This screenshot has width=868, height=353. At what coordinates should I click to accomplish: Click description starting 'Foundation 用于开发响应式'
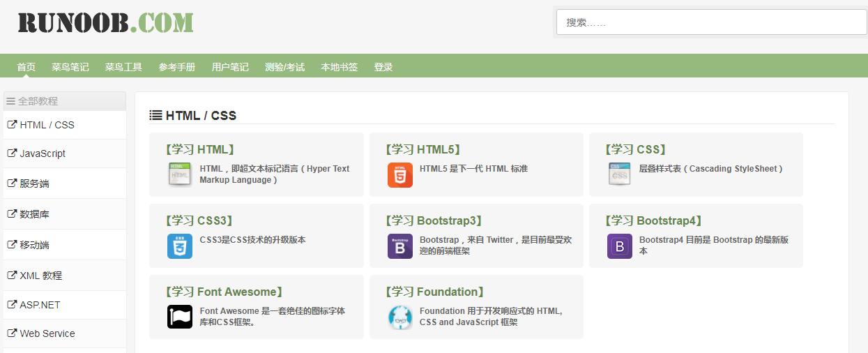491,316
